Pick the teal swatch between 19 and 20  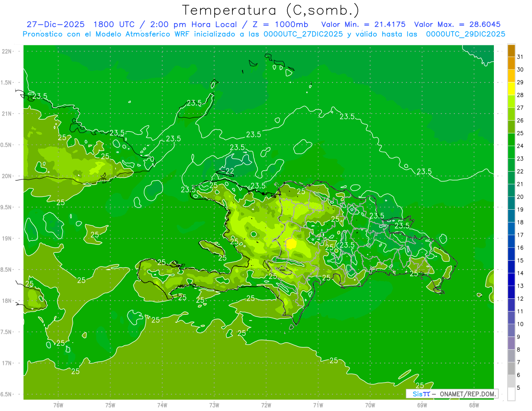coord(511,203)
